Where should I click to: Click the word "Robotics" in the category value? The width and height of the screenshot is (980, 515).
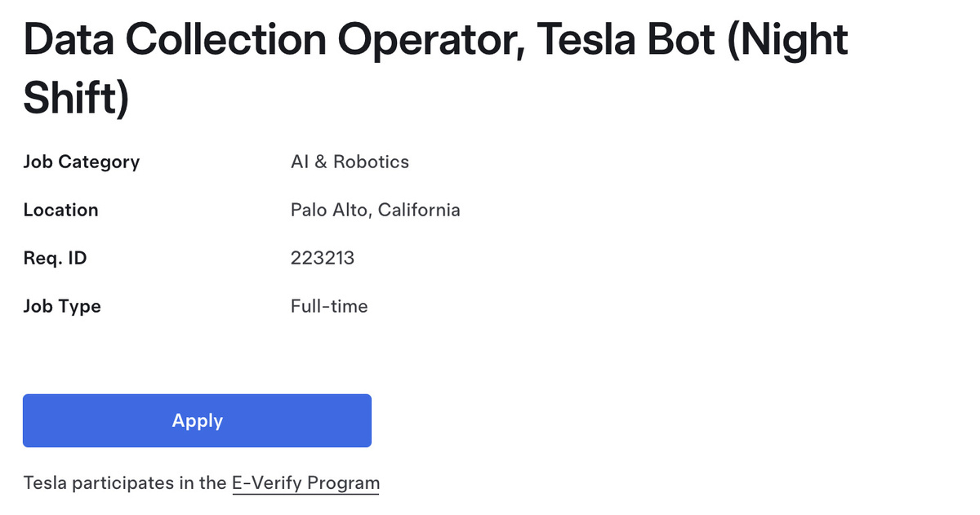[371, 162]
